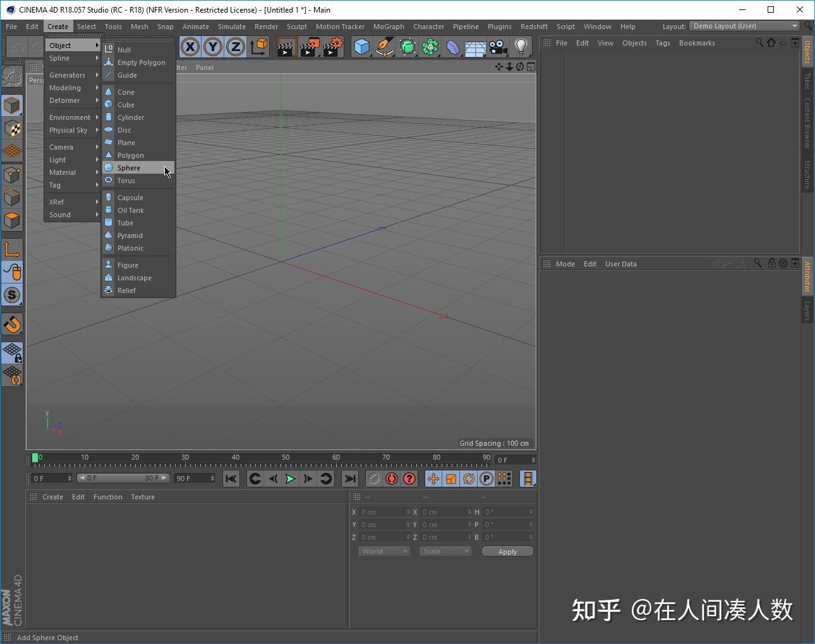This screenshot has height=644, width=815.
Task: Enable the workplane/floor toolbar icon
Action: tap(476, 47)
